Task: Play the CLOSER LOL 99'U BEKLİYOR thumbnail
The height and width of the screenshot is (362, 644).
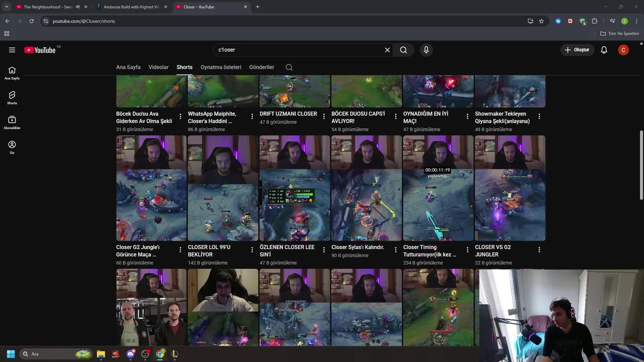Action: [x=223, y=188]
